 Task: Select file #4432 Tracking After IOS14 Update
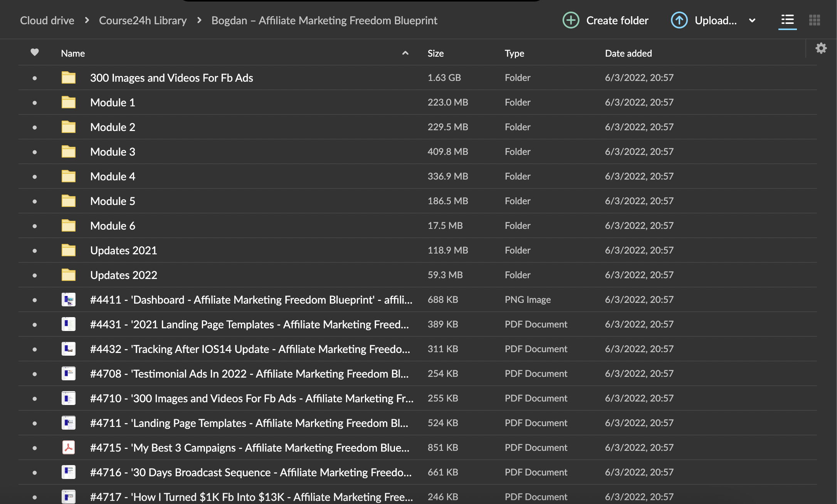pos(250,349)
